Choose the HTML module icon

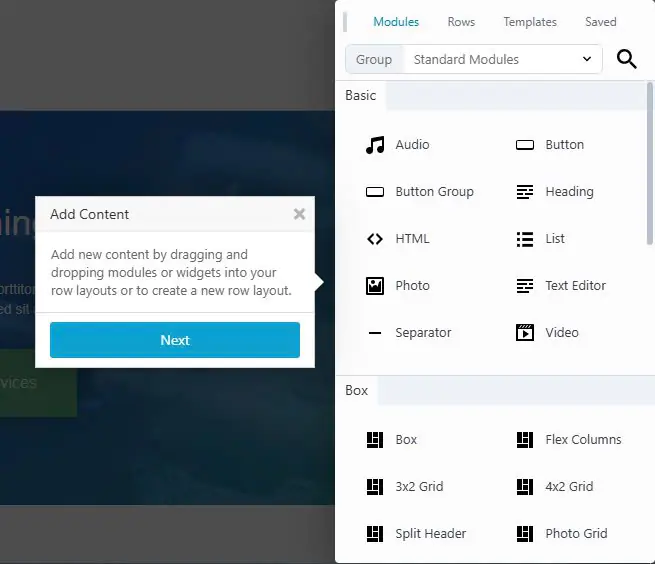(x=375, y=239)
